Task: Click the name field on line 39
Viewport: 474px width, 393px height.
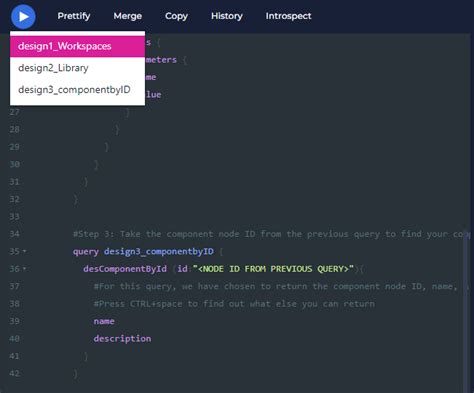Action: [104, 321]
